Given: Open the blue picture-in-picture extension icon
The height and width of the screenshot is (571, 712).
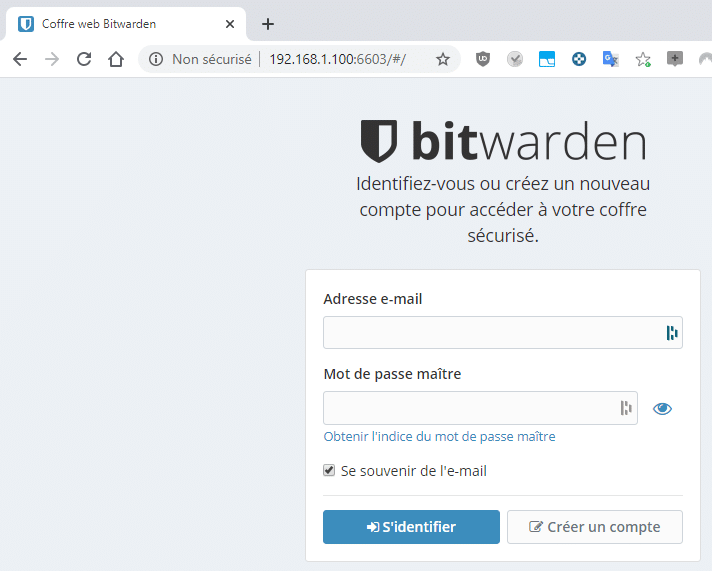Looking at the screenshot, I should [x=547, y=59].
